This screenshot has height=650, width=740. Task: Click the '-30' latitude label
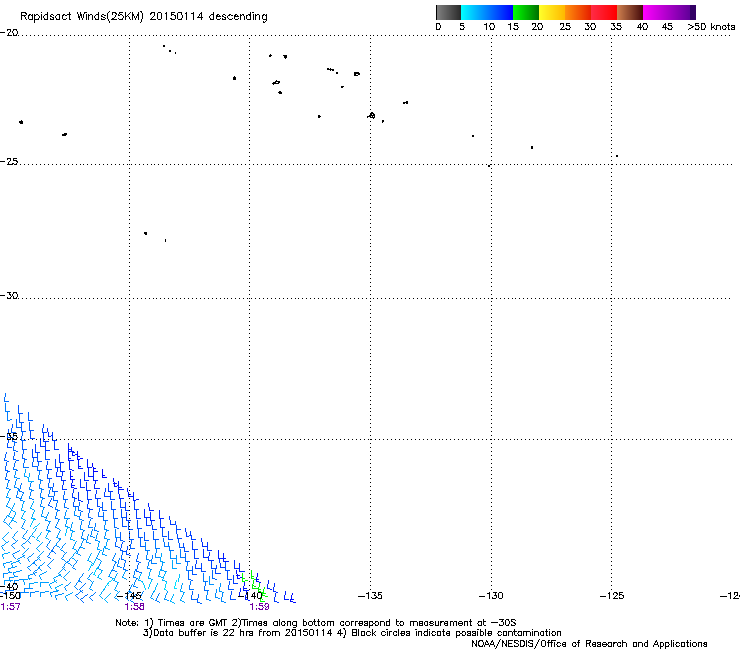pos(9,295)
